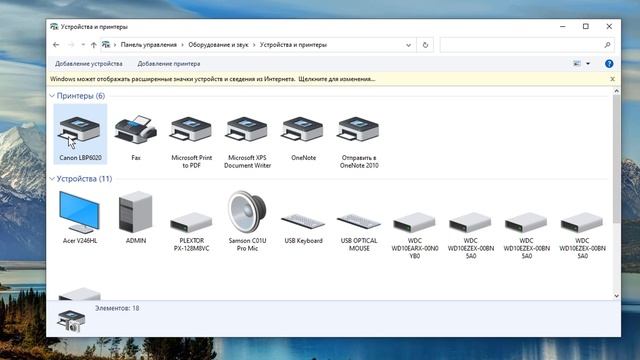Click Добавление принтера in toolbar

tap(169, 64)
